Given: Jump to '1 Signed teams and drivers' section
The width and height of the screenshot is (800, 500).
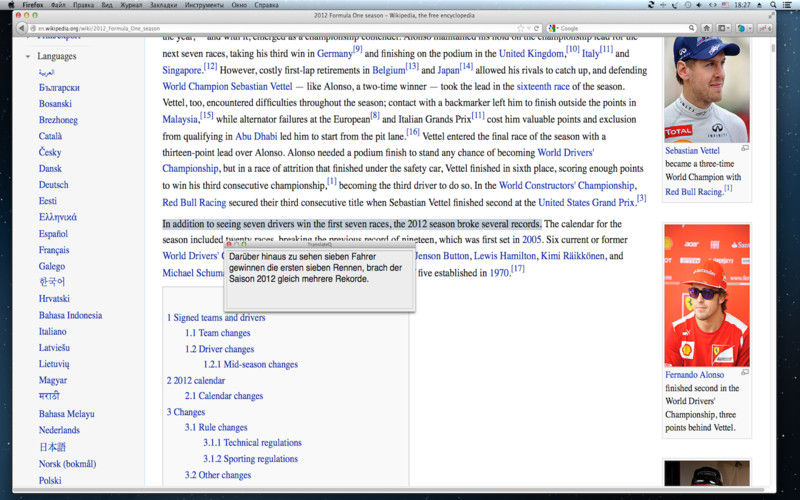Looking at the screenshot, I should pos(216,317).
